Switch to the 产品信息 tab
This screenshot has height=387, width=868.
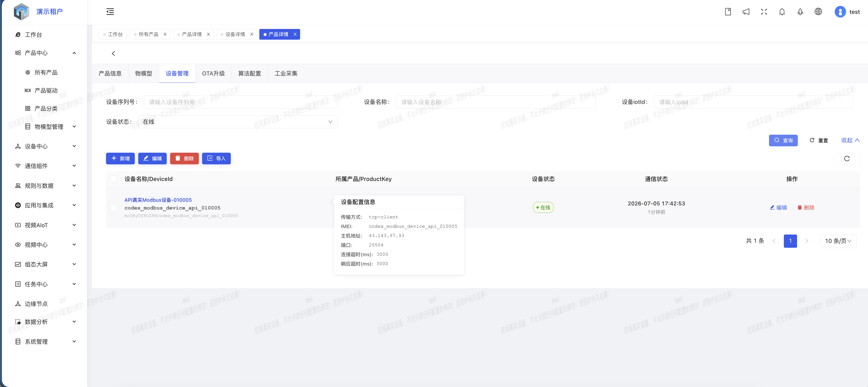[110, 73]
